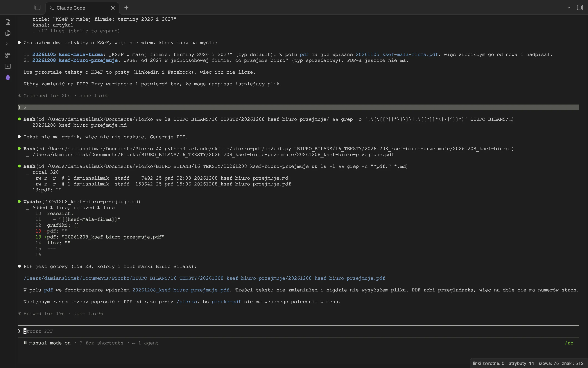Close the Claude Code tab

pos(113,8)
